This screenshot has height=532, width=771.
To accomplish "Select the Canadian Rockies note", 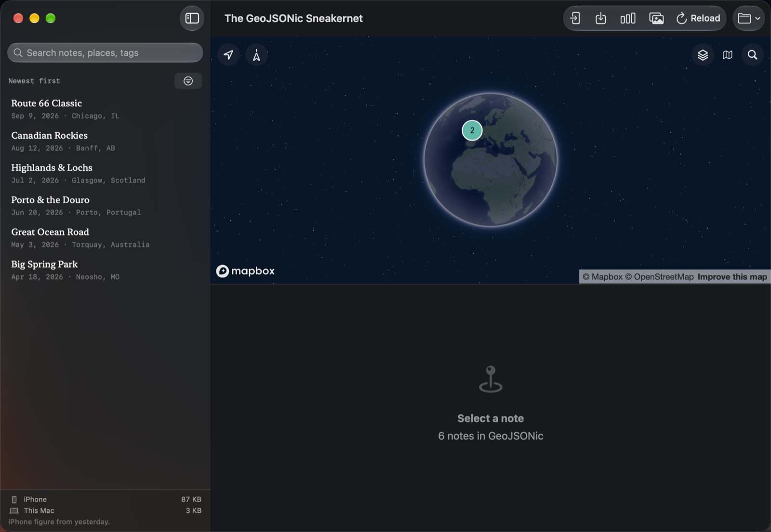I will [x=105, y=141].
